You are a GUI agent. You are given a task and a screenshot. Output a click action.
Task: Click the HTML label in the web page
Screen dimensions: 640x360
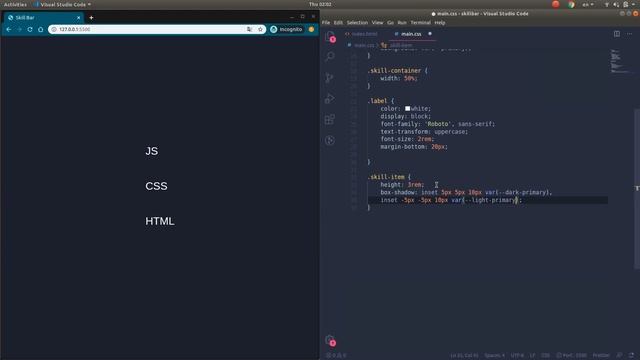[160, 221]
